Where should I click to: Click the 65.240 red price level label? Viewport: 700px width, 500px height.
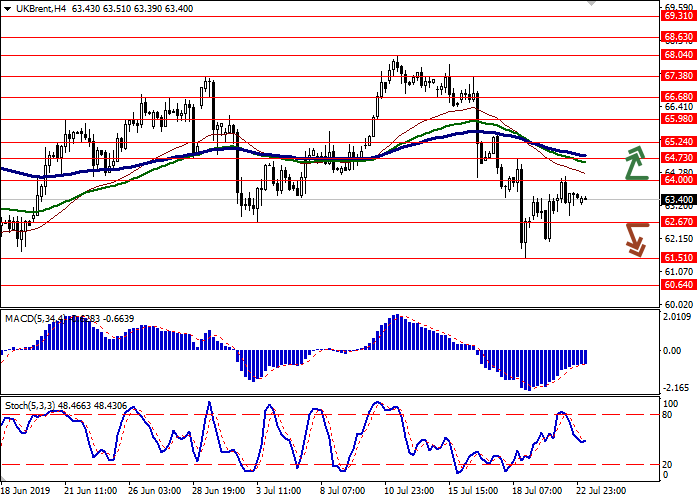pos(678,142)
